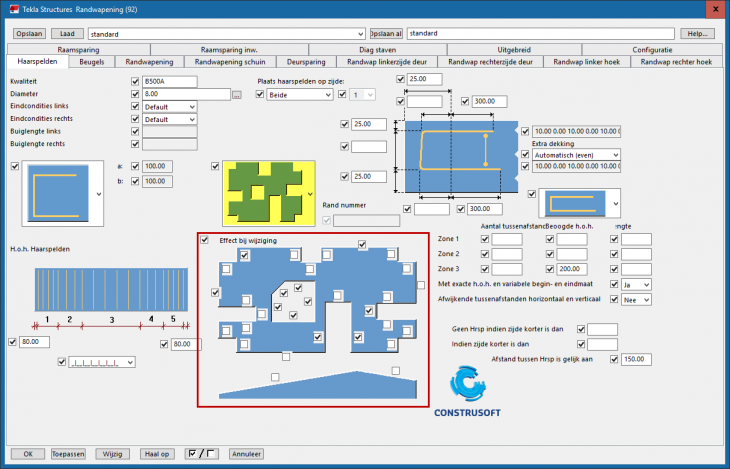Expand the Eindcondities links dropdown
This screenshot has height=469, width=730.
point(170,106)
